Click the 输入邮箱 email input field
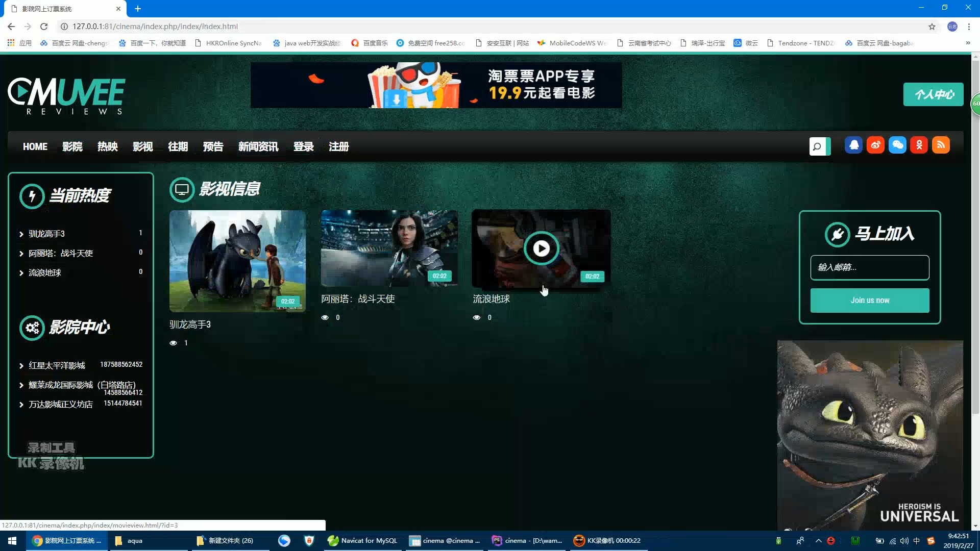This screenshot has height=551, width=980. coord(870,267)
